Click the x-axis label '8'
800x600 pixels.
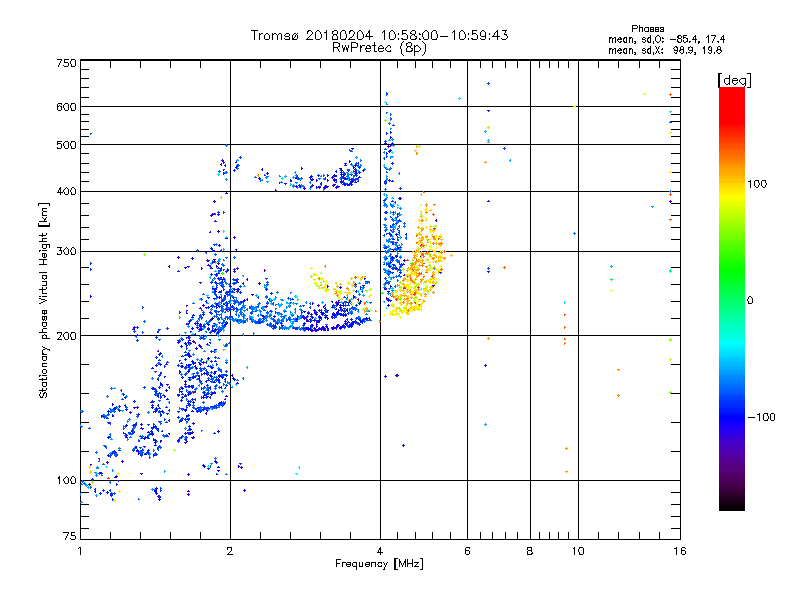(x=530, y=551)
